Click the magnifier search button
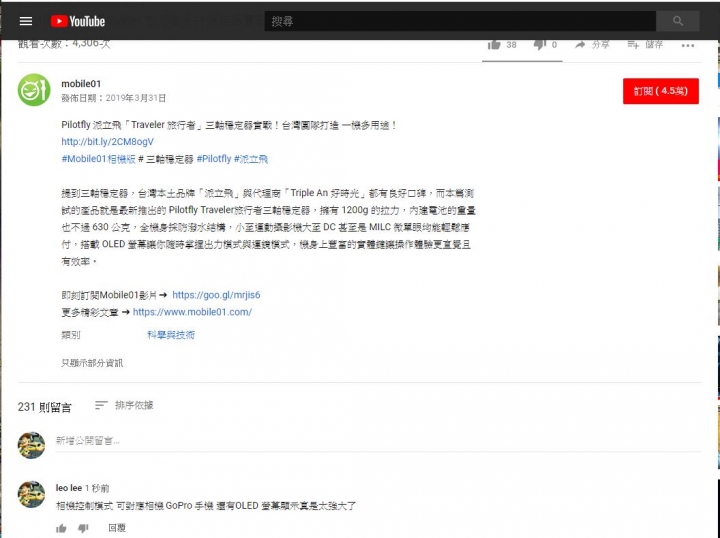Image resolution: width=720 pixels, height=538 pixels. pyautogui.click(x=678, y=21)
